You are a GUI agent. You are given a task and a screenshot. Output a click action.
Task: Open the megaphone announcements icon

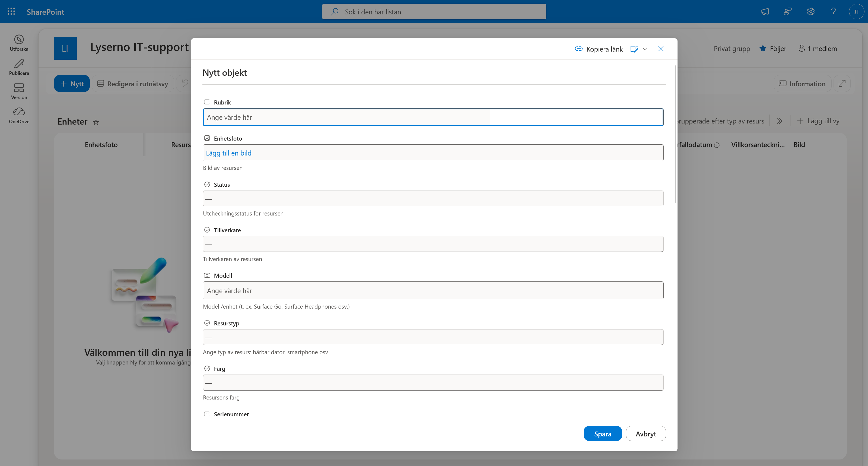coord(765,11)
